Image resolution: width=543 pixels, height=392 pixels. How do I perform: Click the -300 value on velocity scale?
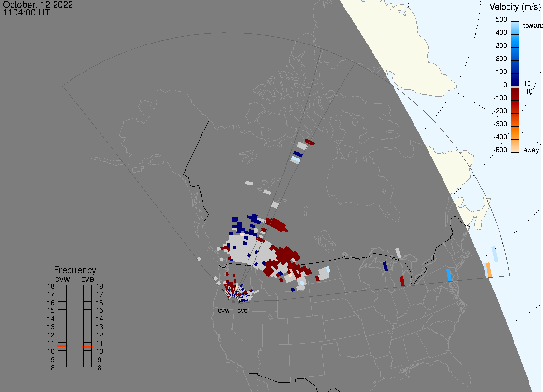[500, 124]
